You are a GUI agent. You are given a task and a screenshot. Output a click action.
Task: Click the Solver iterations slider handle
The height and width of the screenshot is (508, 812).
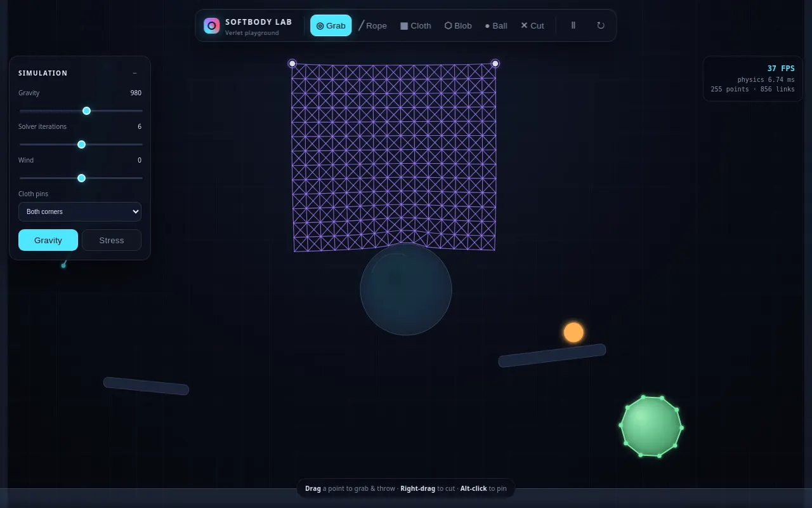tap(81, 145)
